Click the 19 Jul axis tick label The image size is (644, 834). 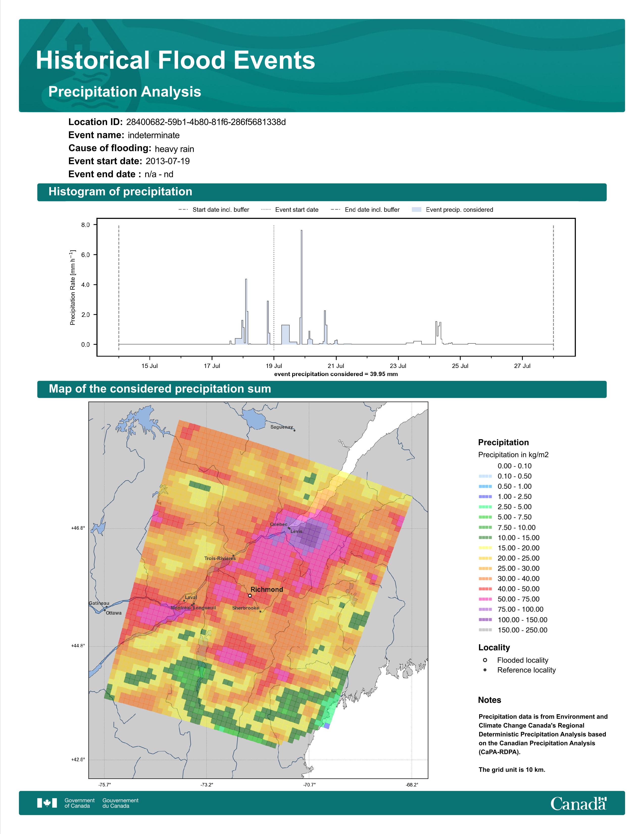(x=274, y=366)
